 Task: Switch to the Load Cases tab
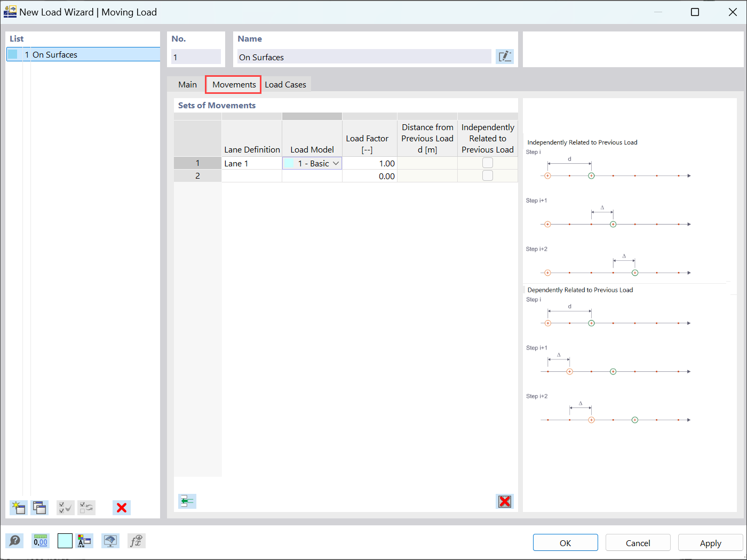click(285, 84)
